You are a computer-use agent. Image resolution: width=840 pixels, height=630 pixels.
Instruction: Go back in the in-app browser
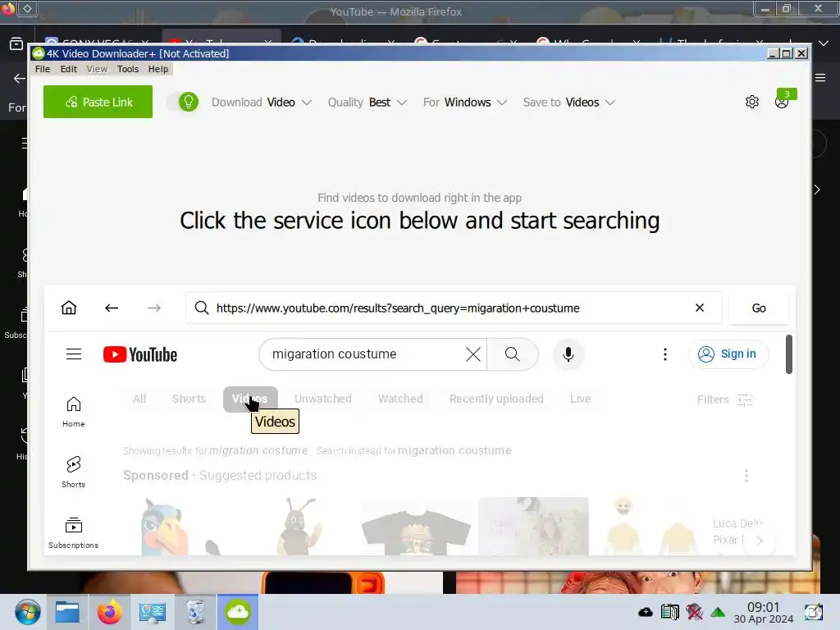pos(112,308)
